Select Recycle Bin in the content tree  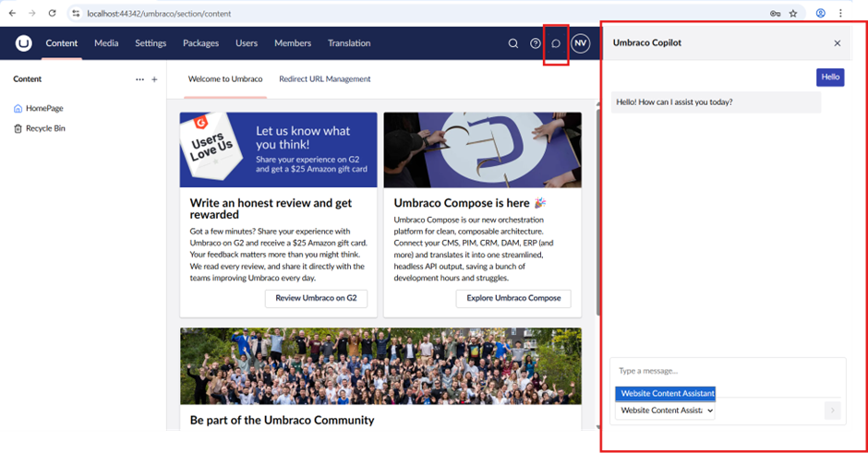click(45, 128)
